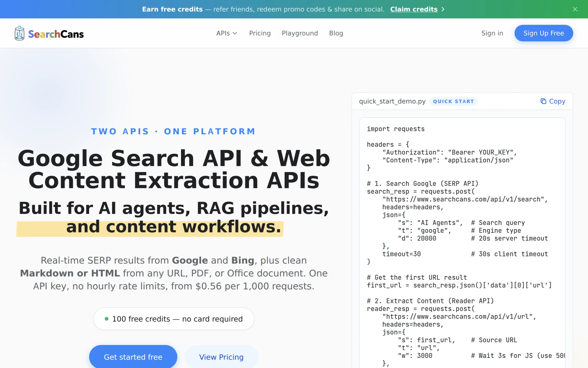Click the SearchCans jar logo icon
Image resolution: width=588 pixels, height=368 pixels.
click(19, 33)
